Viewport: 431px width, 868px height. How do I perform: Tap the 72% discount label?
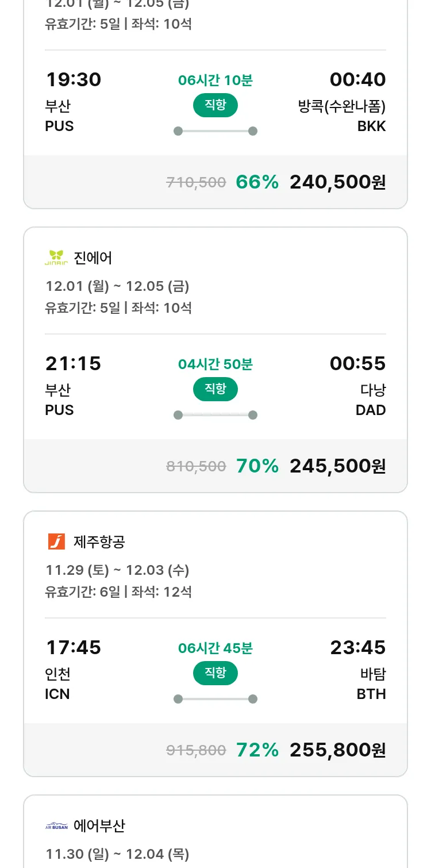[x=257, y=750]
